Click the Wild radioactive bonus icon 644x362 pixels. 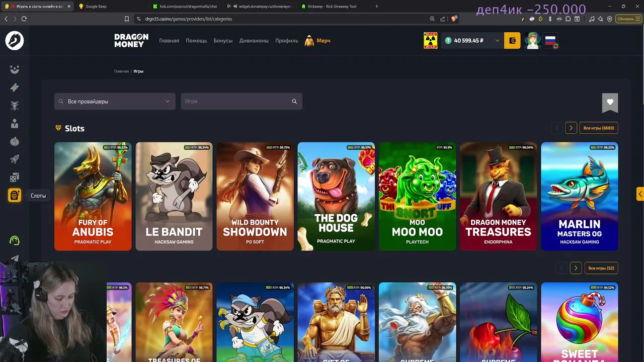[430, 41]
